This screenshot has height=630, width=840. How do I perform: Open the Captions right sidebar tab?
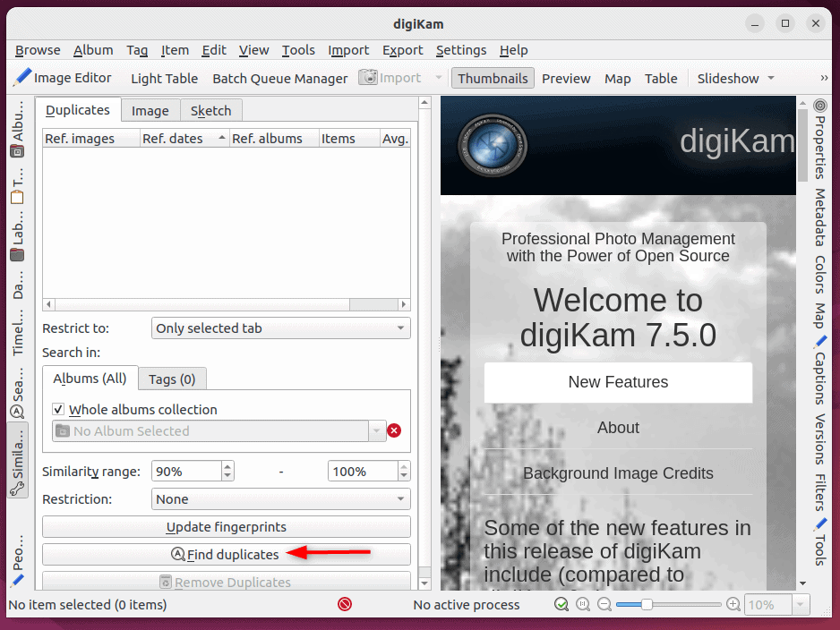(819, 370)
